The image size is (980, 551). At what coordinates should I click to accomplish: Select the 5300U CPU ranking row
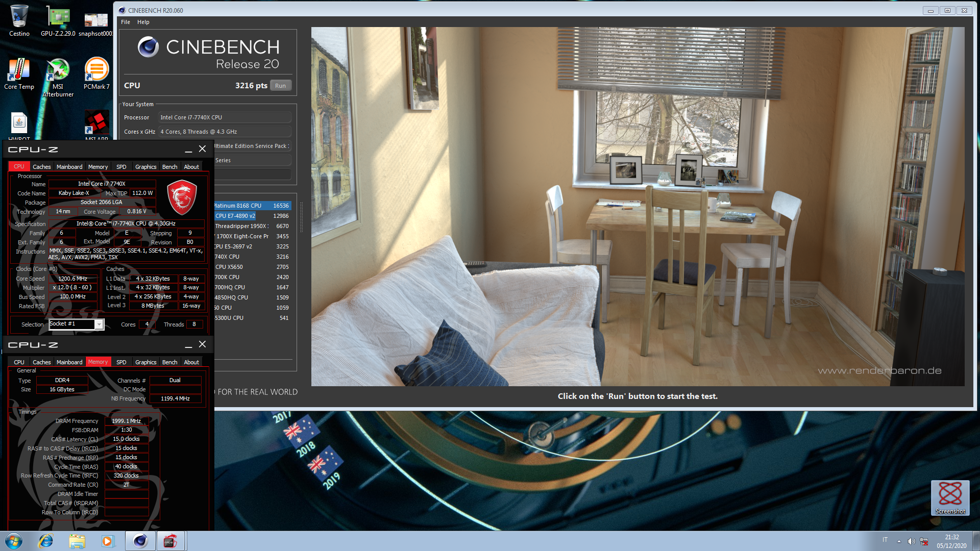253,318
